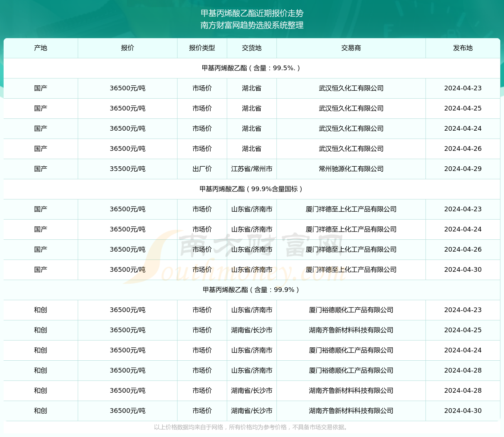This screenshot has height=437, width=504.
Task: Select section heading 含量：99.5%.
Action: click(252, 68)
